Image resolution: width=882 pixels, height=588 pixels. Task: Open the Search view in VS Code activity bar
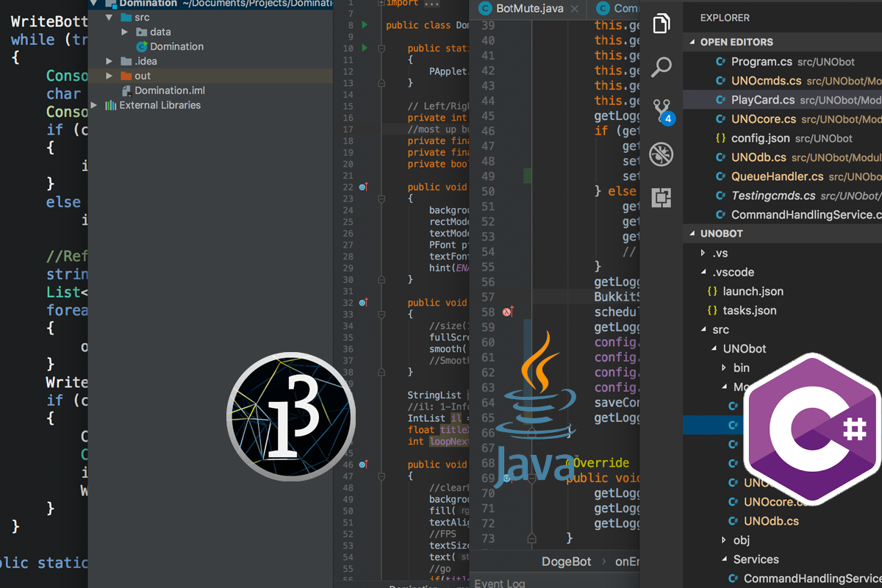tap(661, 68)
